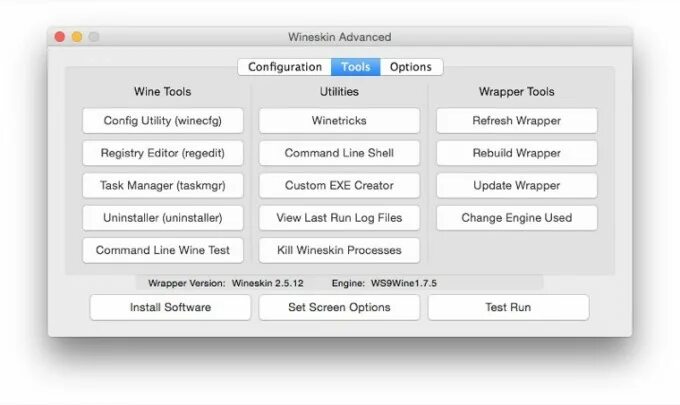Start a Test Run
This screenshot has width=680, height=405.
tap(508, 307)
